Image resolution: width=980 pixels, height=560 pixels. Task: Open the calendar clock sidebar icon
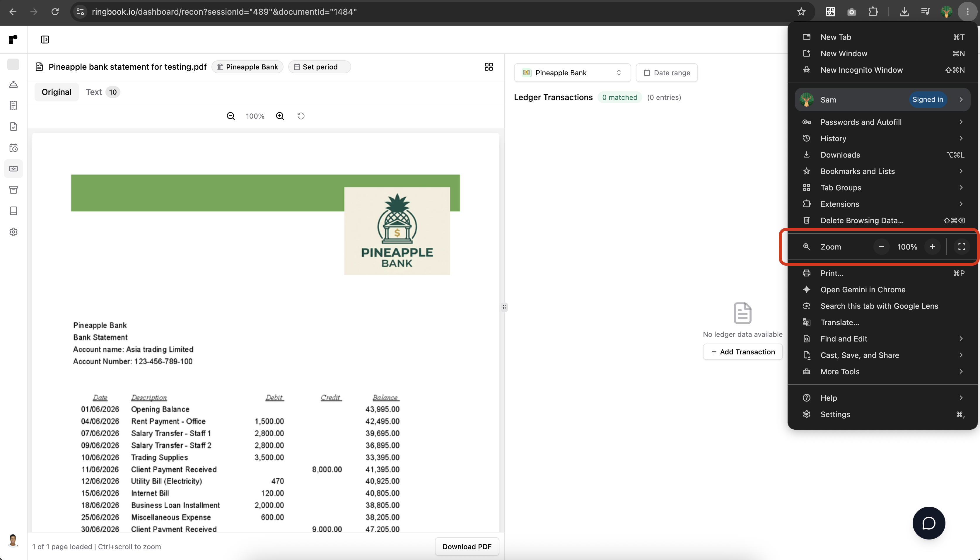[x=13, y=148]
